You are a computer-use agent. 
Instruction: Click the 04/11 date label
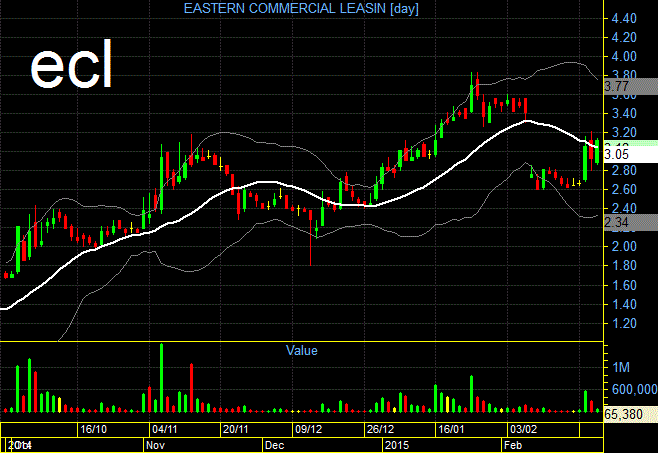(x=164, y=430)
